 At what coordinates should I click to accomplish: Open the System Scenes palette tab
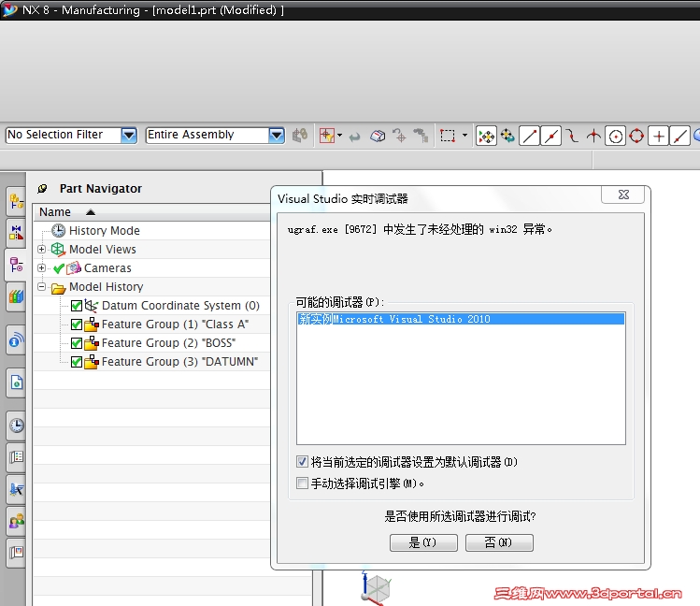pos(16,553)
